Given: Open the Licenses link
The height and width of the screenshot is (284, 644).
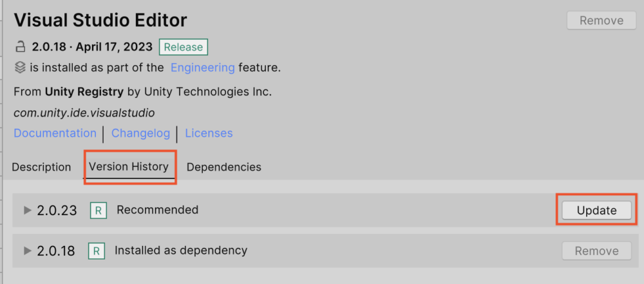Looking at the screenshot, I should tap(209, 133).
